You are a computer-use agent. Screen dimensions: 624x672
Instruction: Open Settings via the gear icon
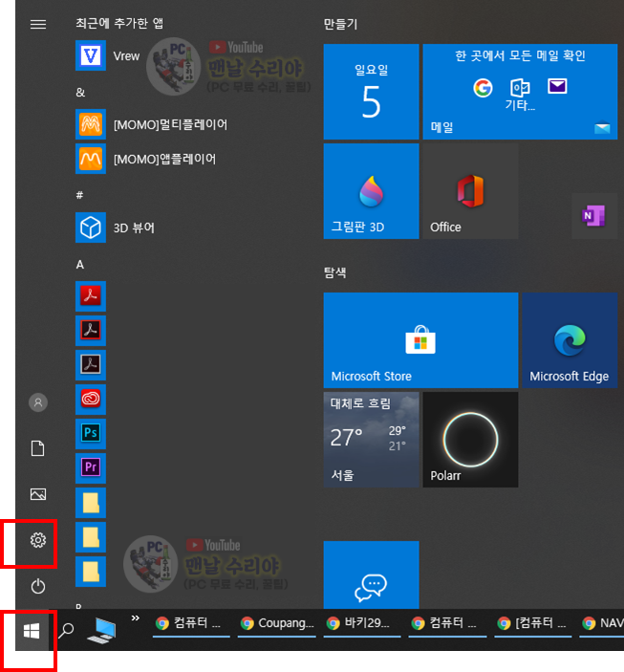(x=38, y=540)
